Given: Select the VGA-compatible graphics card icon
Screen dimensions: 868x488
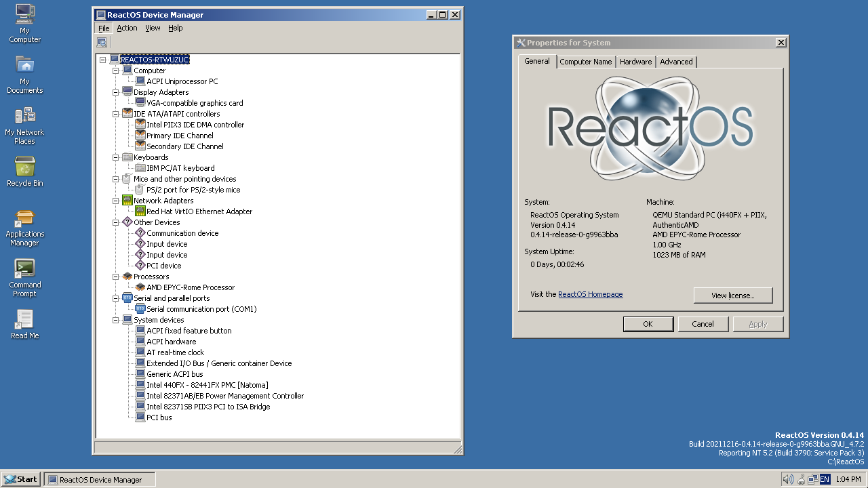Looking at the screenshot, I should point(140,102).
